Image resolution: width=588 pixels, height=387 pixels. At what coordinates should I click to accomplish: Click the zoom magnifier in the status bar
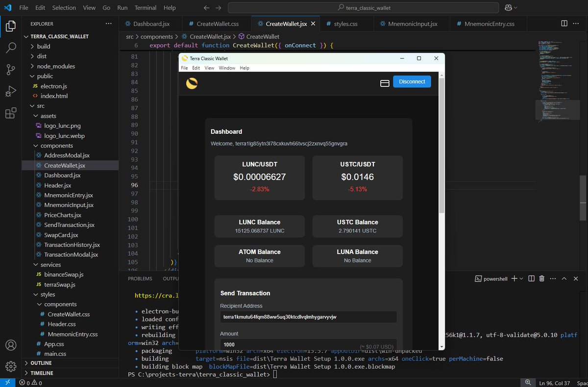[x=527, y=383]
